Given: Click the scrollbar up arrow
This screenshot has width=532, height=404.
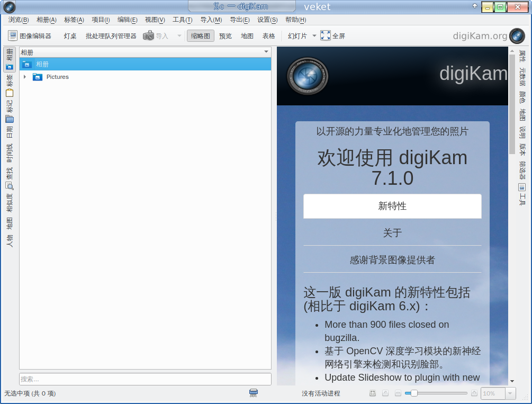Looking at the screenshot, I should pos(512,50).
